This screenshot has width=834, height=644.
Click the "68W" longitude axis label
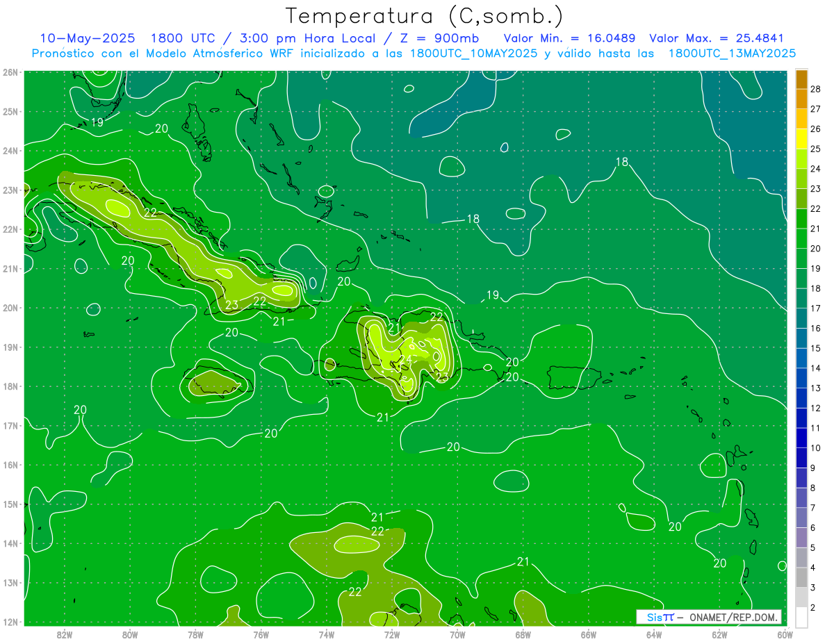[x=523, y=634]
